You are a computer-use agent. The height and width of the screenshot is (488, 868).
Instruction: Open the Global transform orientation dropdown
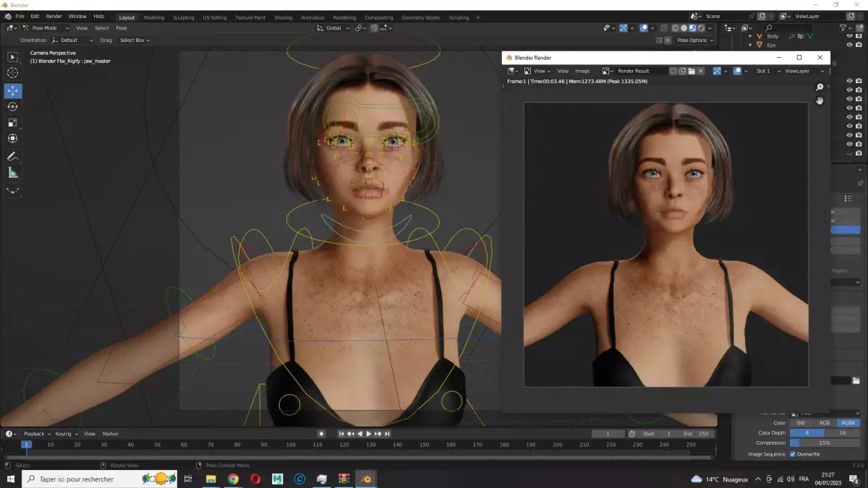pos(333,28)
